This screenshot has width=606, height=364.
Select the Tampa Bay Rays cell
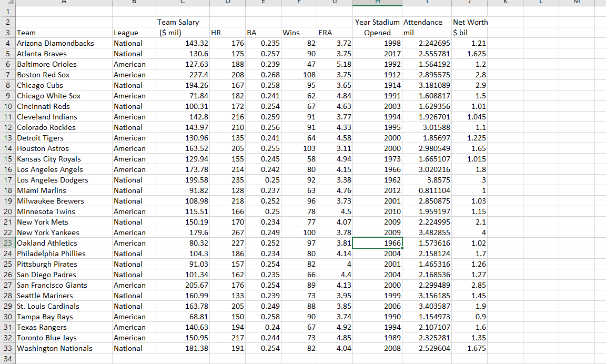point(64,317)
